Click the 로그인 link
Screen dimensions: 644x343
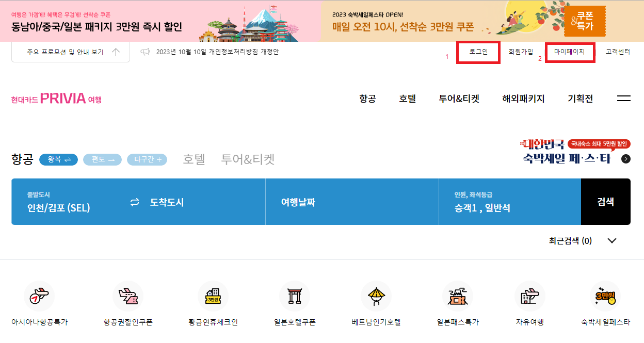[478, 52]
